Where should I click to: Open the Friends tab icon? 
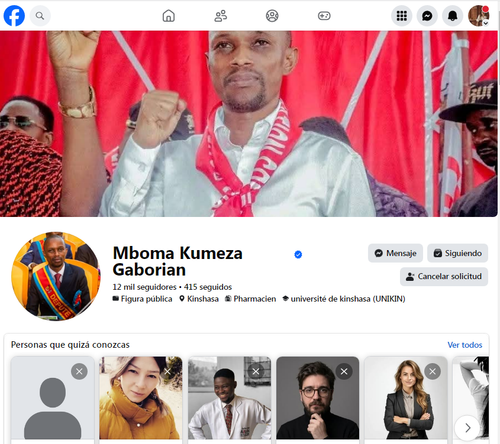[220, 16]
